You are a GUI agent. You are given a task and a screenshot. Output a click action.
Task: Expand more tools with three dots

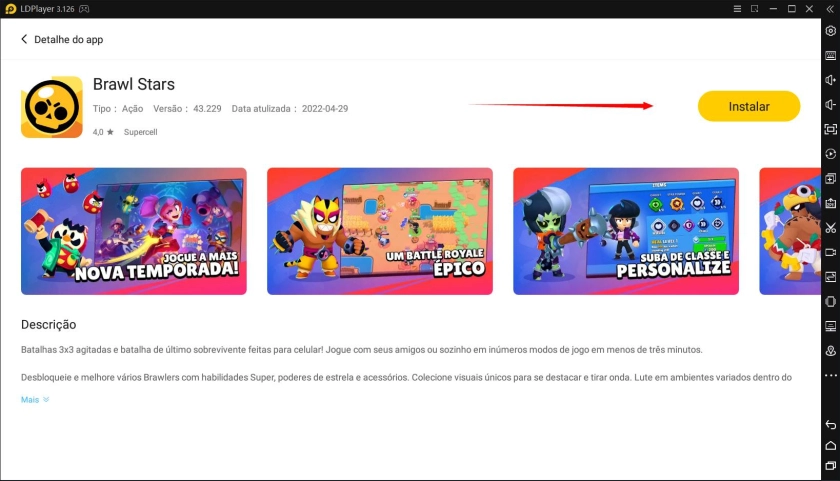click(x=830, y=375)
